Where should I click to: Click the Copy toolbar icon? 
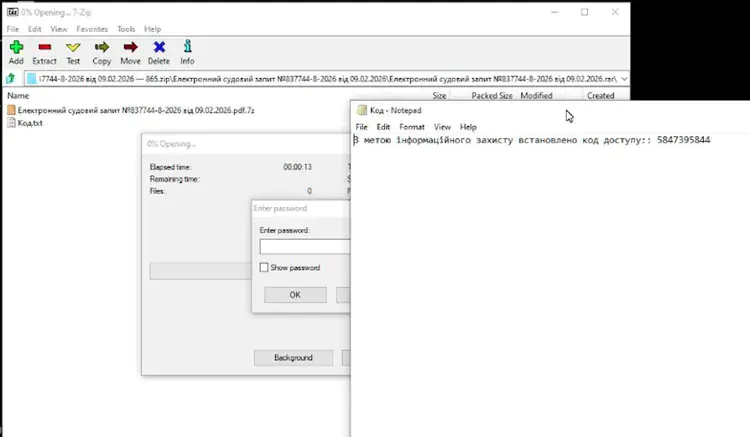102,52
